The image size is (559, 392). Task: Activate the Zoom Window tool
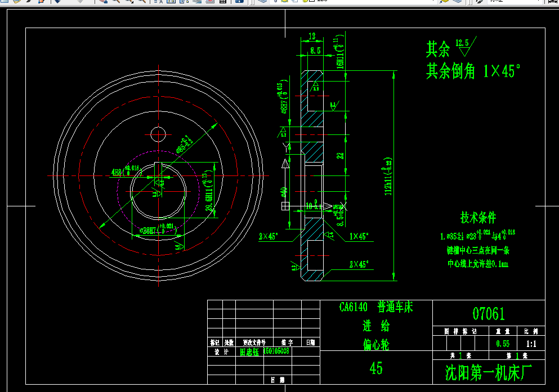[x=130, y=3]
